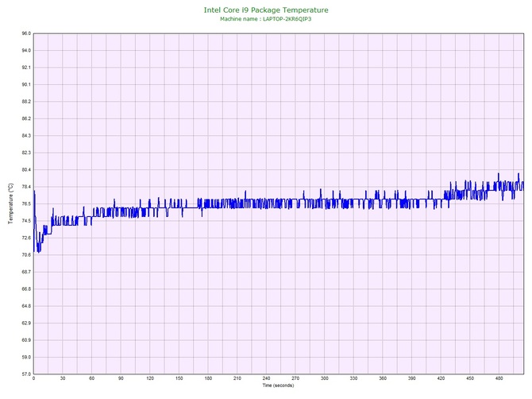Click the 76.5 y-axis value

point(26,203)
